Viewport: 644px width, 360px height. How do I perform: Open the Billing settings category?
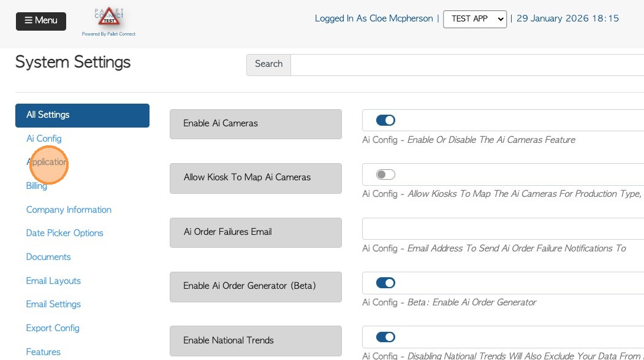tap(37, 186)
